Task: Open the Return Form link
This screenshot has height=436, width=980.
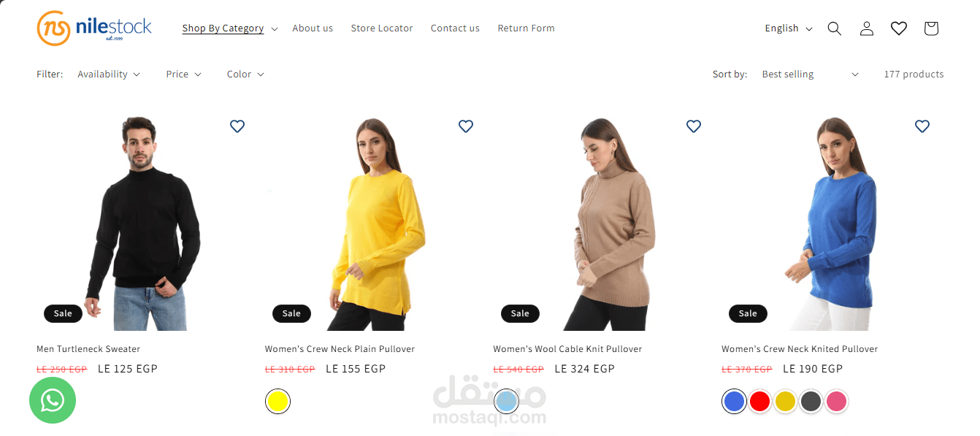Action: (526, 28)
